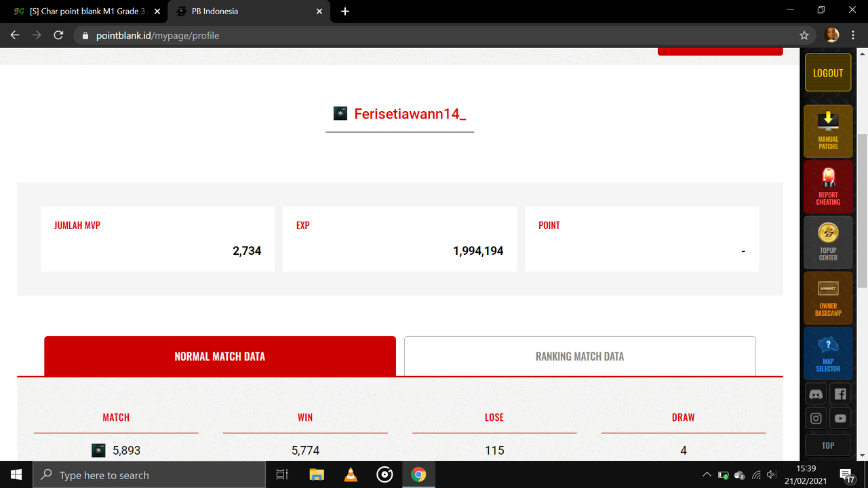Open Task View on taskbar
This screenshot has width=868, height=488.
[x=282, y=475]
